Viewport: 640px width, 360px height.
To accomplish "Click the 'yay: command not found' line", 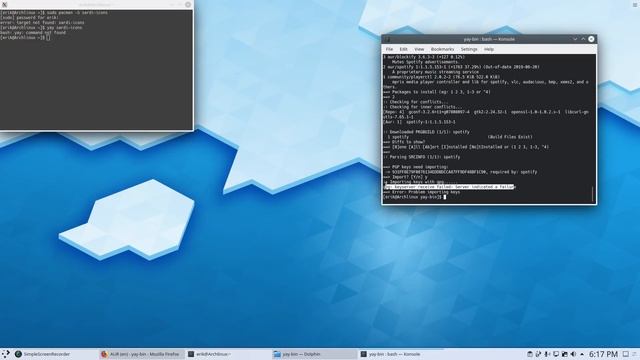I will (33, 33).
